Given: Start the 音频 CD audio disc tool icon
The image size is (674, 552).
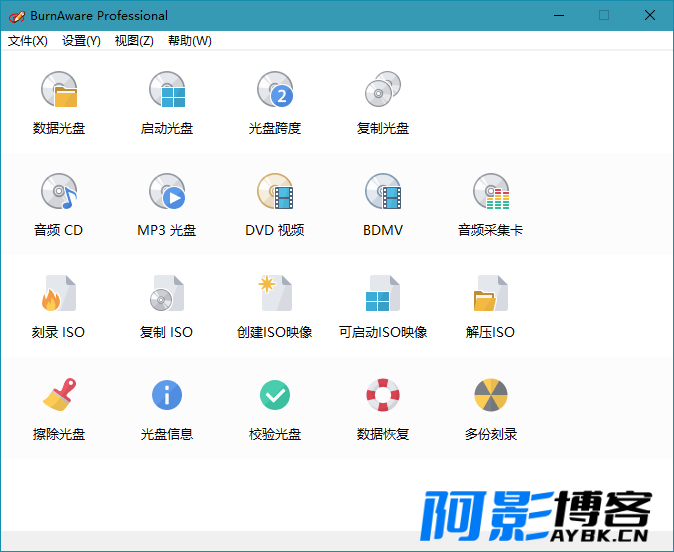Looking at the screenshot, I should coord(59,191).
